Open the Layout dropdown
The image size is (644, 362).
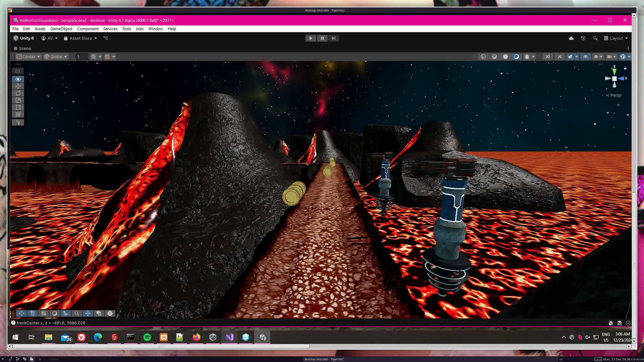coord(616,38)
